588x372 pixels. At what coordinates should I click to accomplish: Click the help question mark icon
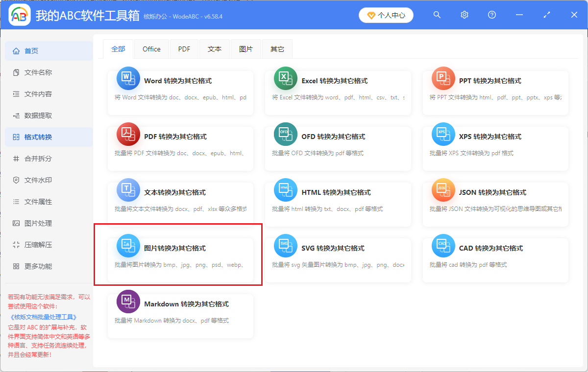click(492, 15)
